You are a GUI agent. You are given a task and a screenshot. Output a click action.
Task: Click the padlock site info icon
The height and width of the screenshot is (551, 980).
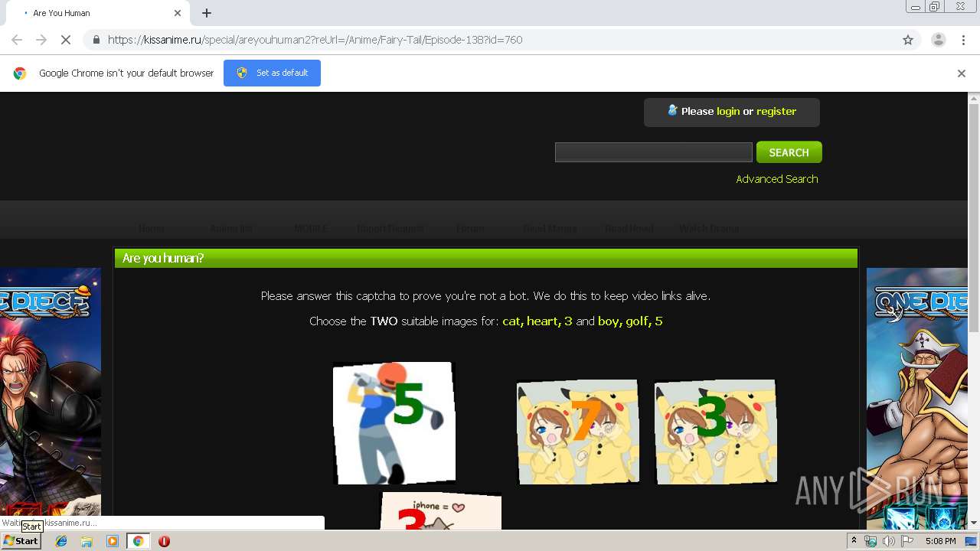point(96,40)
